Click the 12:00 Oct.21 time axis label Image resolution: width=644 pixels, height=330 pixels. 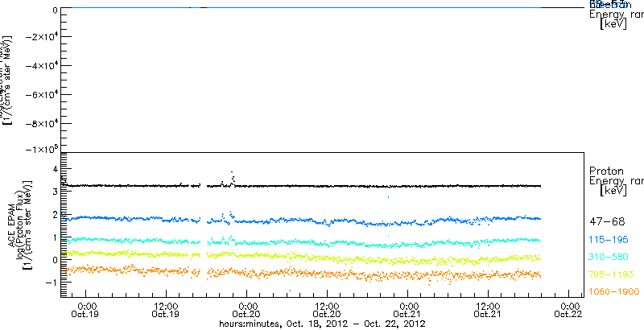[489, 310]
